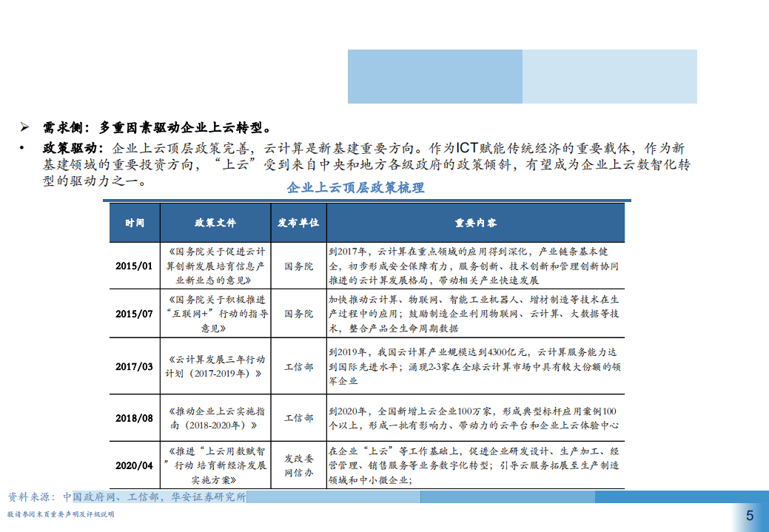The image size is (769, 532).
Task: Expand the 重要内容 column header
Action: pos(477,223)
